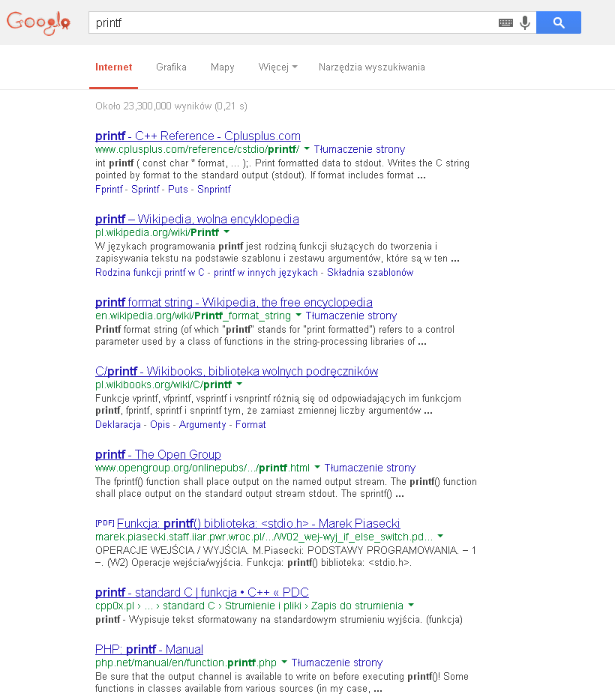
Task: Open the Więcej dropdown menu
Action: tap(277, 67)
